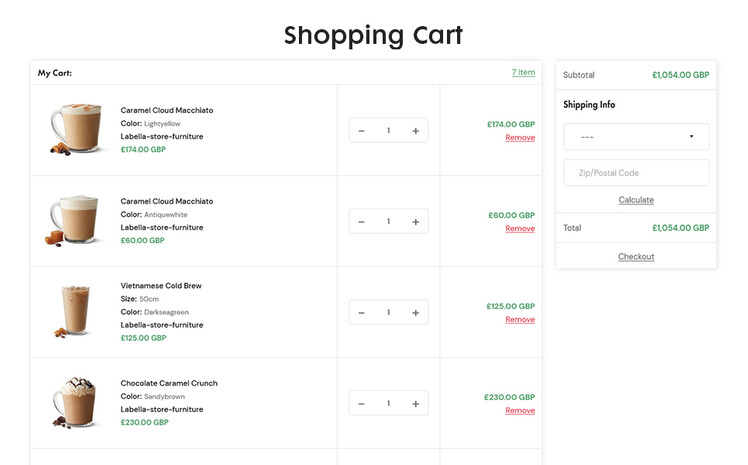Open Vietnamese Cold Brew product image
This screenshot has height=465, width=748.
(x=74, y=311)
